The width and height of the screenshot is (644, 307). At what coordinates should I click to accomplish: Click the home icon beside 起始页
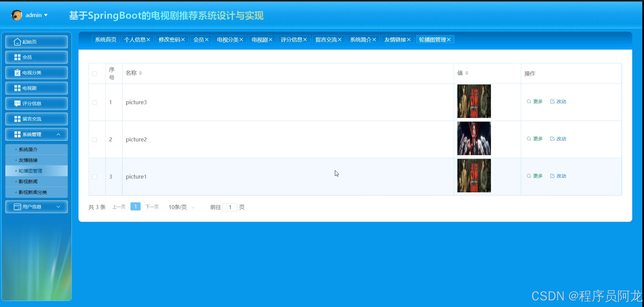click(17, 42)
